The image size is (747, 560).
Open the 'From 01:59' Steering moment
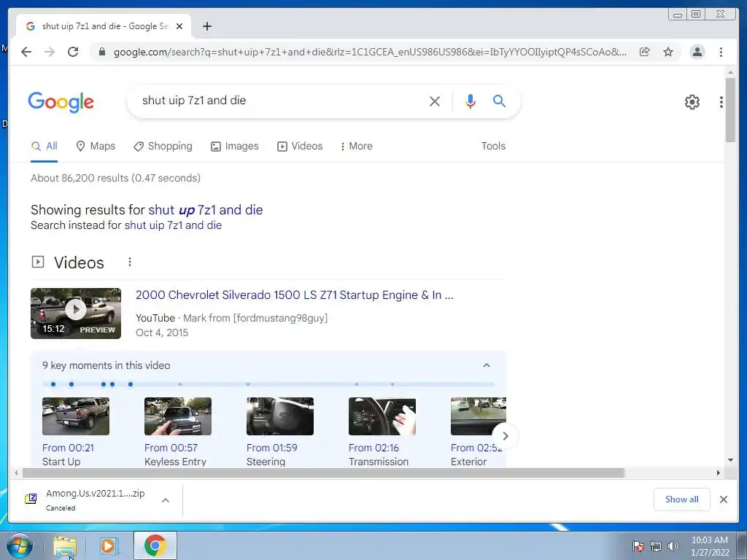tap(279, 432)
